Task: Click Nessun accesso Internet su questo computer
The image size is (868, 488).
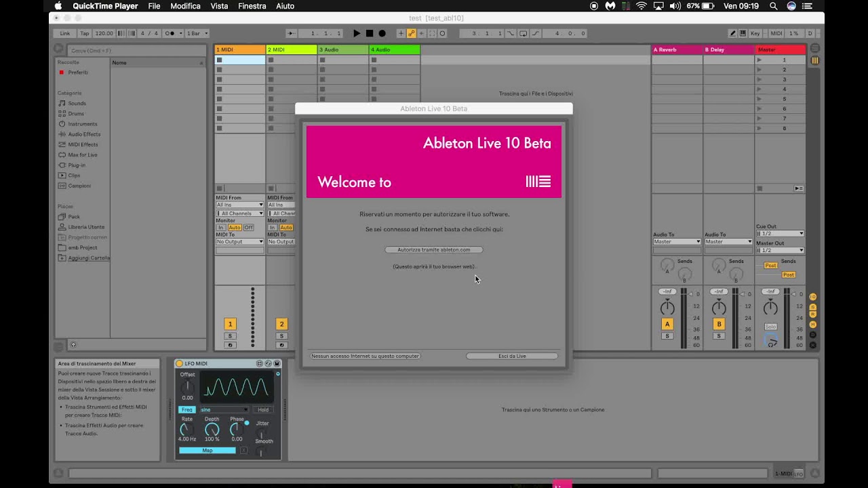Action: click(365, 356)
